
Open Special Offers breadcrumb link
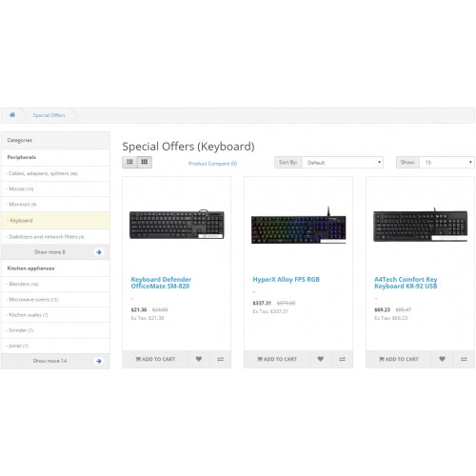[x=49, y=115]
